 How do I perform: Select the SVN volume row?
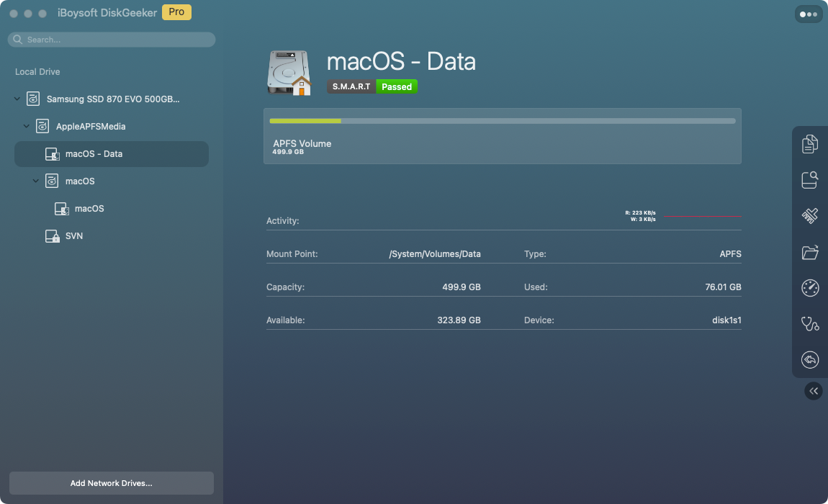click(x=112, y=235)
